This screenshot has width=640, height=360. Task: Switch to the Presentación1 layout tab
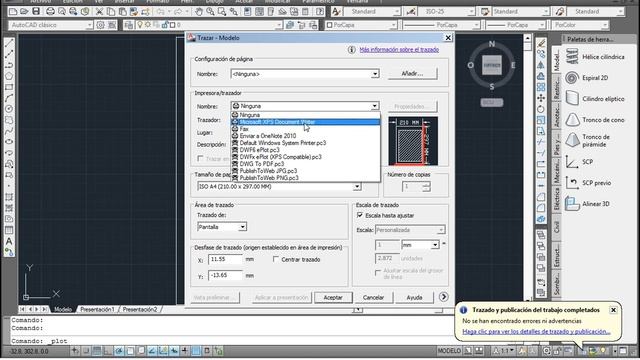pos(98,309)
